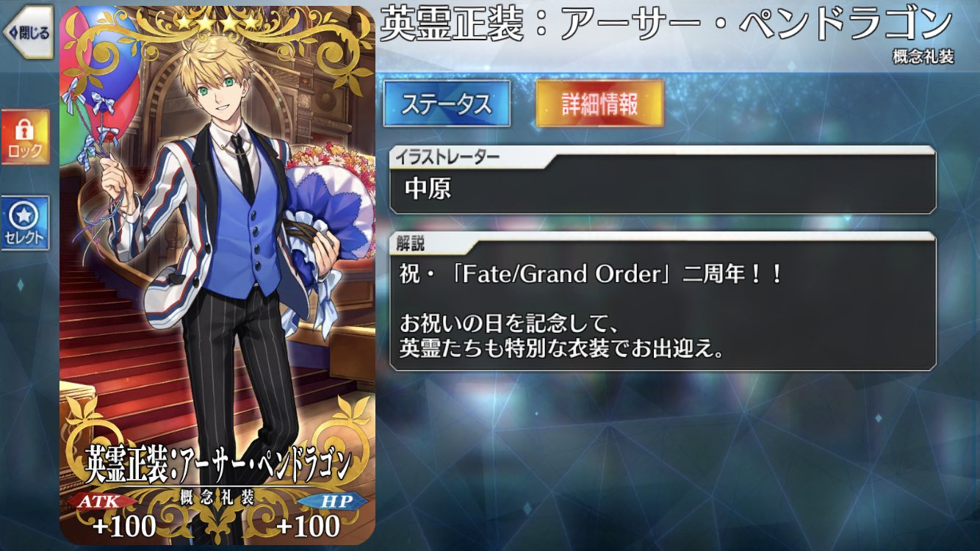
Task: Click the star icon in select button
Action: (25, 215)
